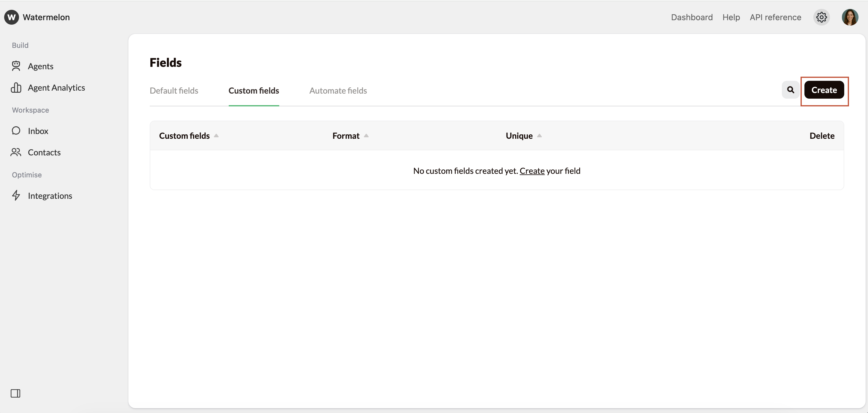Open Agent Analytics

(x=56, y=87)
